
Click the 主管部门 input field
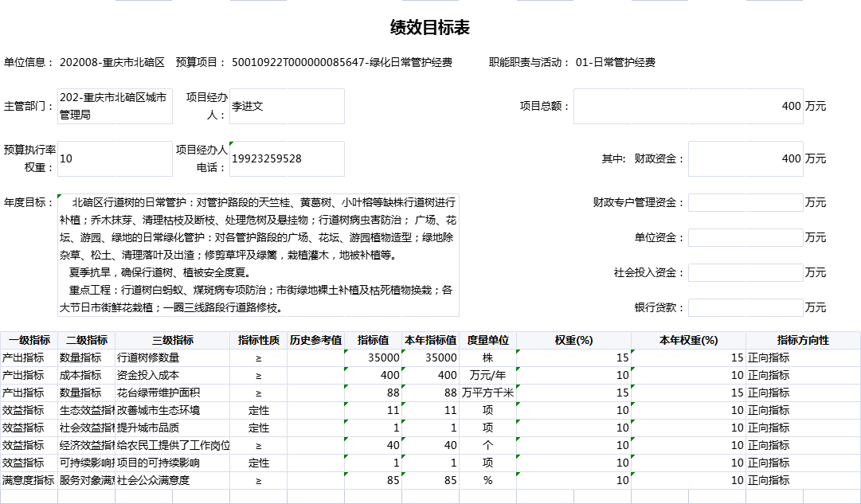(115, 106)
